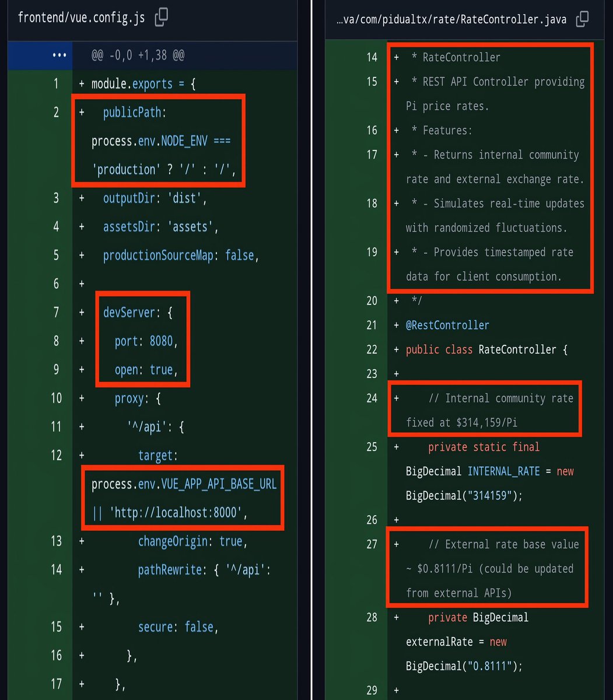This screenshot has width=613, height=700.
Task: Click 'secure: false,' line
Action: pos(178,626)
